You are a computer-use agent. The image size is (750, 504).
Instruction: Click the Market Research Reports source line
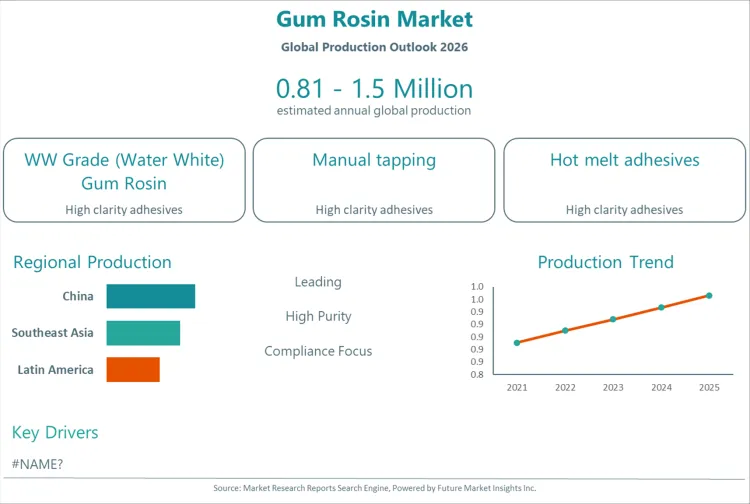point(375,488)
